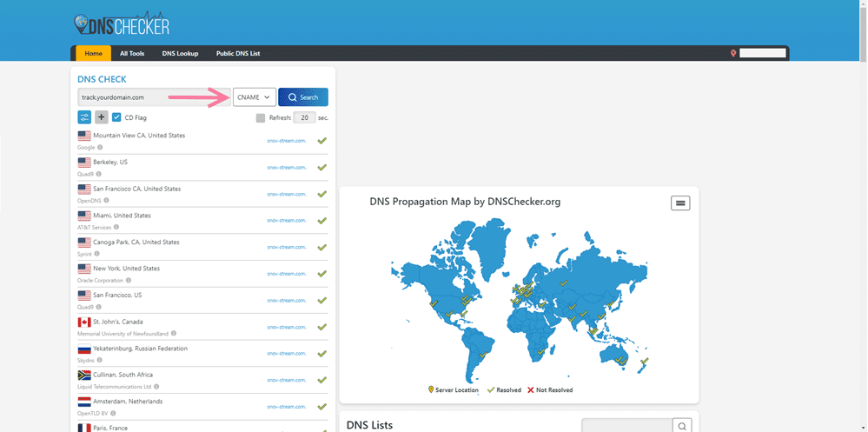The height and width of the screenshot is (432, 868).
Task: Open the map hamburger menu
Action: tap(680, 203)
